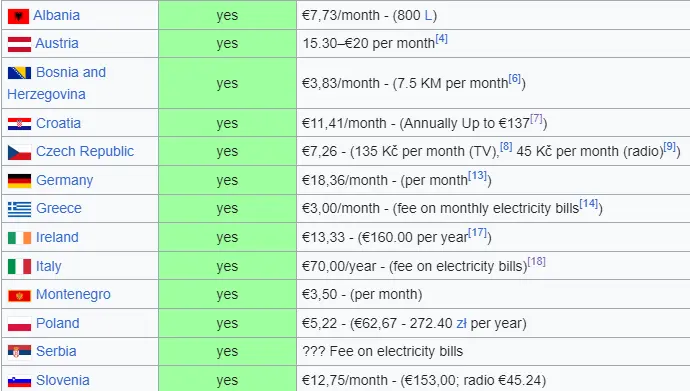Open citation [18] in the Italy row

(x=536, y=261)
